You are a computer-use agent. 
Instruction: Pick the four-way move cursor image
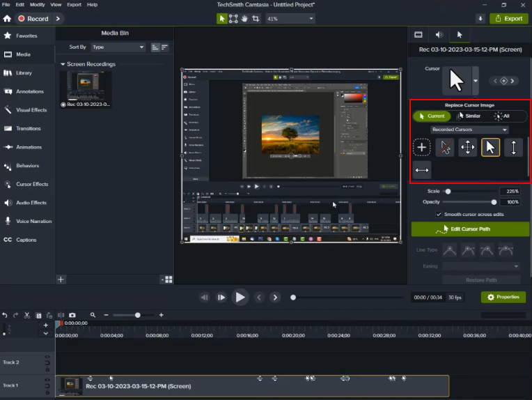(x=467, y=147)
